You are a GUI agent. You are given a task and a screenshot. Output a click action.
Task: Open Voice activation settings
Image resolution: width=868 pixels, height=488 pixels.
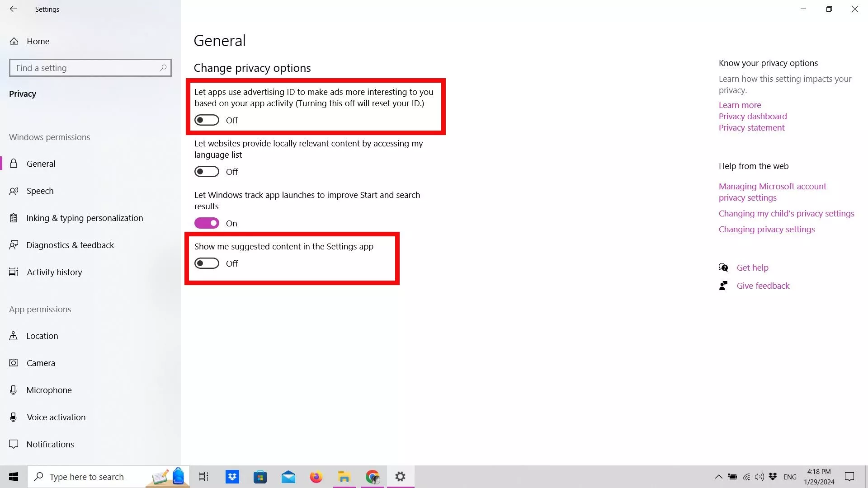point(56,417)
